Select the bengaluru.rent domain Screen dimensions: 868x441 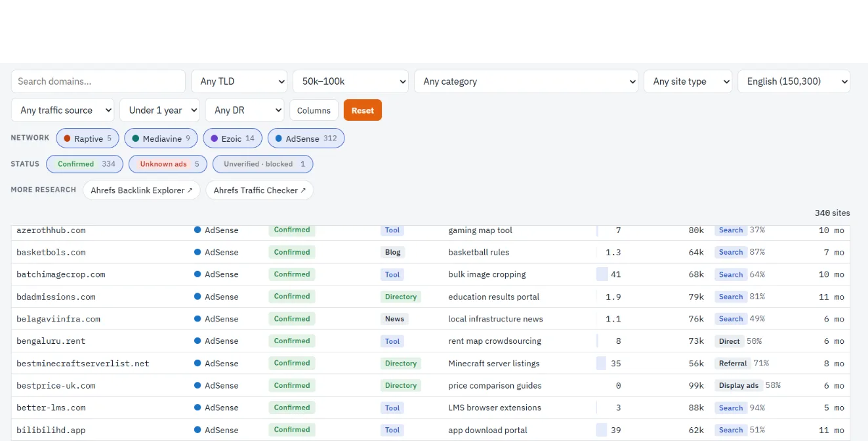pos(51,341)
